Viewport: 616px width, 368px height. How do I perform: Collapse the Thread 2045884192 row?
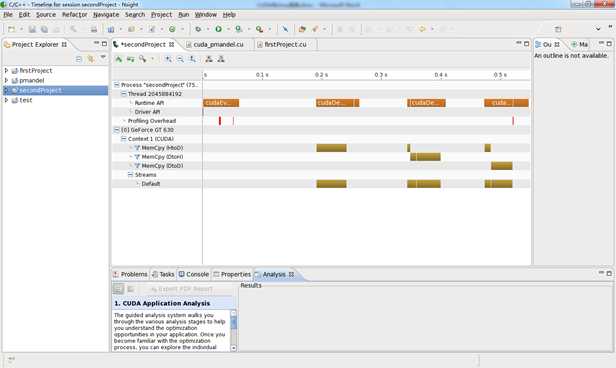pyautogui.click(x=123, y=94)
